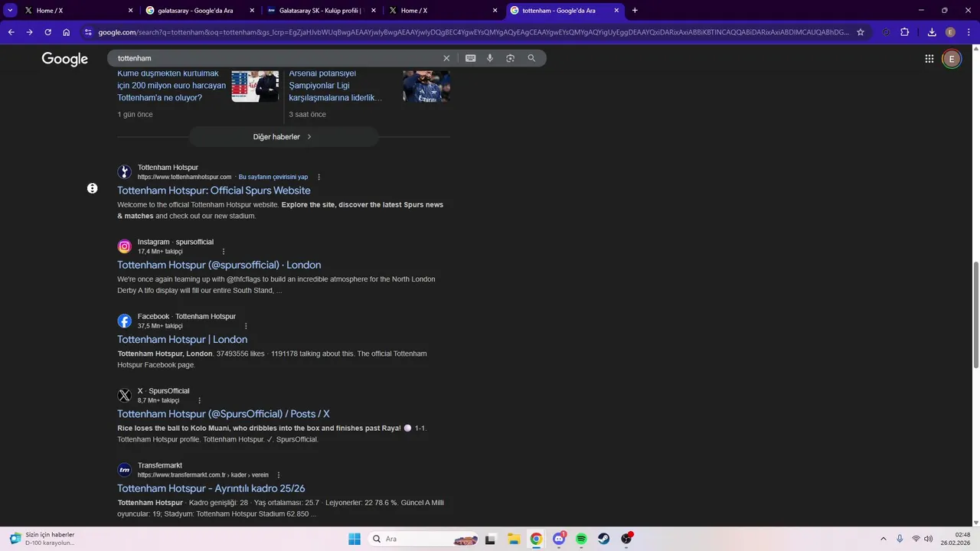The image size is (980, 551).
Task: Open Google account avatar
Action: [x=952, y=59]
